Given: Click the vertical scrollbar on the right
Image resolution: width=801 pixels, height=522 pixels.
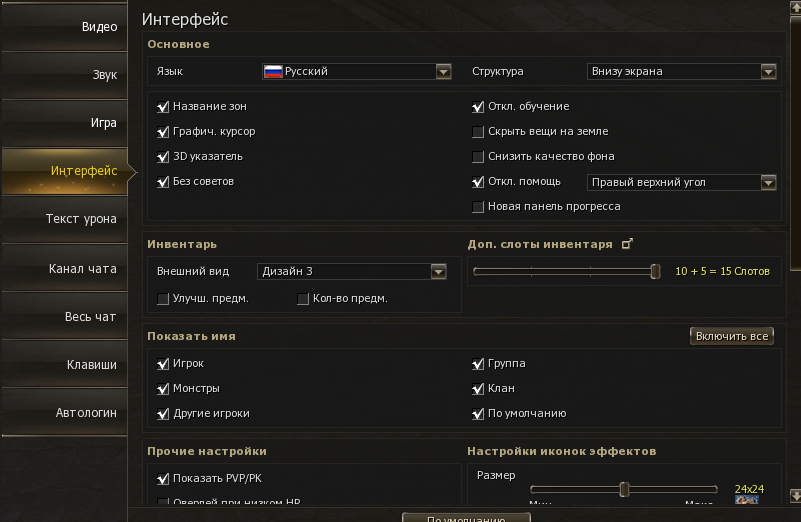Looking at the screenshot, I should point(795,130).
